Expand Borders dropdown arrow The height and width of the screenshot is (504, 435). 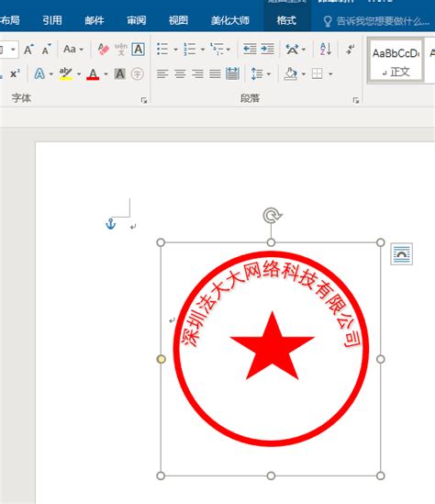pyautogui.click(x=330, y=74)
